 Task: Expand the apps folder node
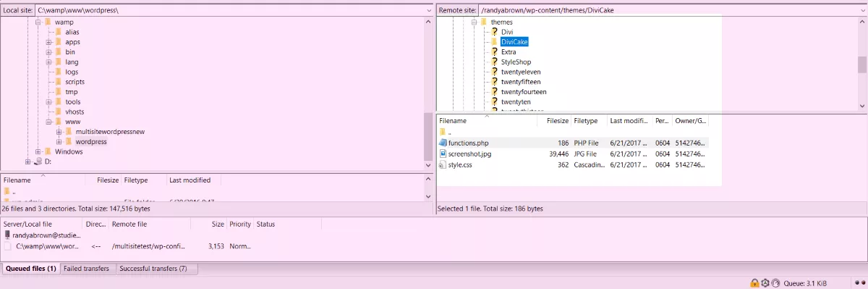48,42
